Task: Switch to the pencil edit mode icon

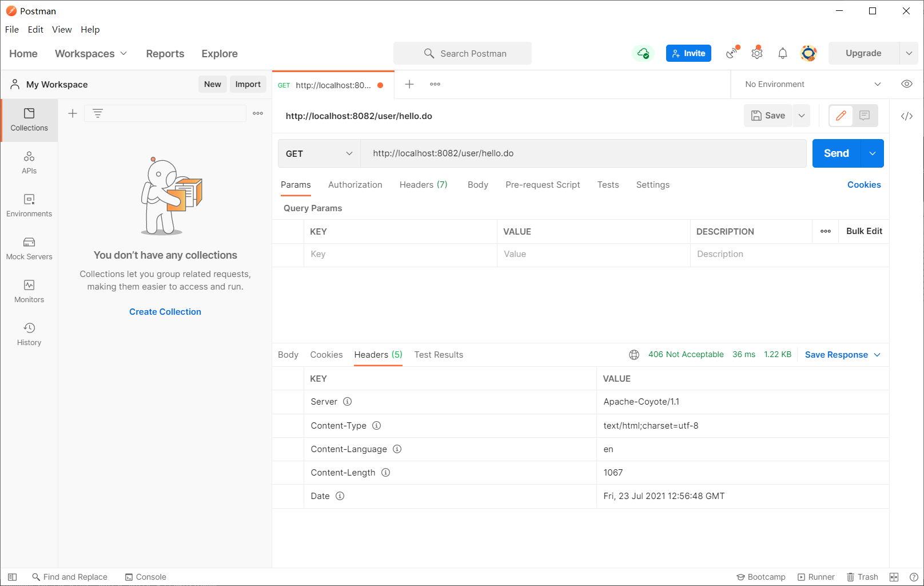Action: (841, 116)
